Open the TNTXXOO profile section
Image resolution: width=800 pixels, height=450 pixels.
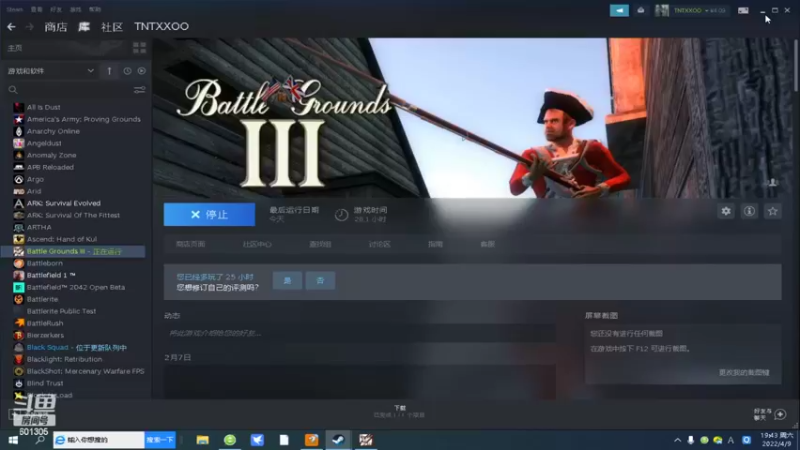point(161,27)
